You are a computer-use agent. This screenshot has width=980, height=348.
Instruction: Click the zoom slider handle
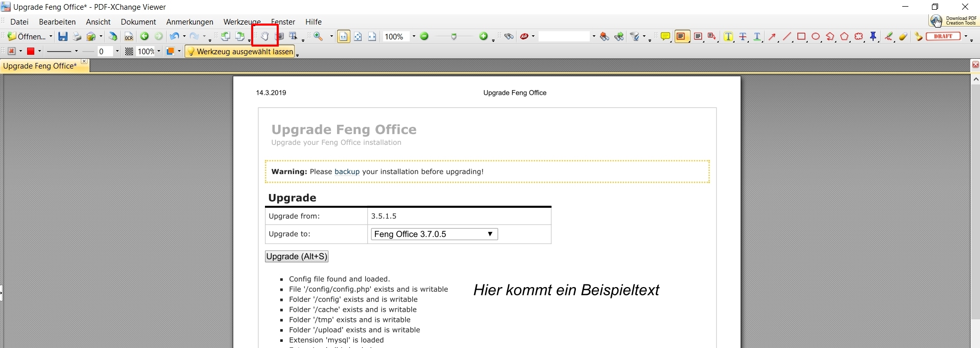coord(454,37)
